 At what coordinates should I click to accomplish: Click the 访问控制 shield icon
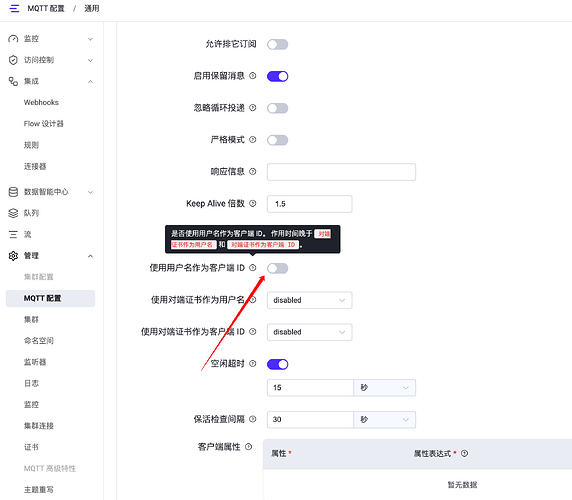13,60
